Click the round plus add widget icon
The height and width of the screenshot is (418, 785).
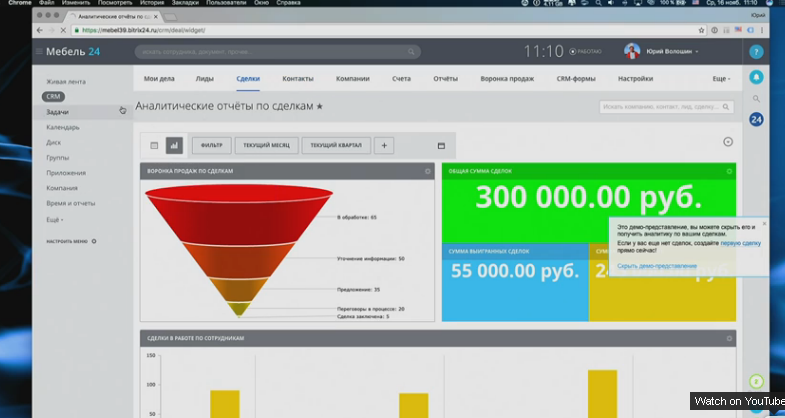click(x=728, y=142)
